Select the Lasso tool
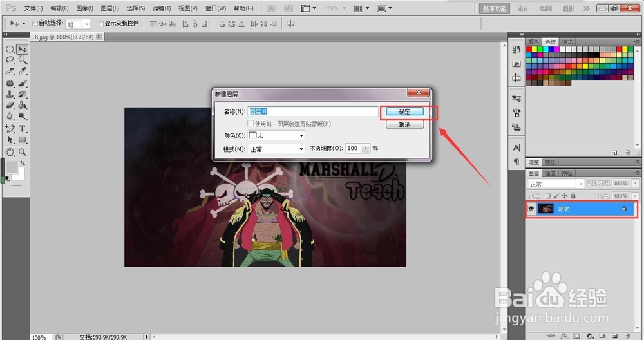 click(10, 60)
